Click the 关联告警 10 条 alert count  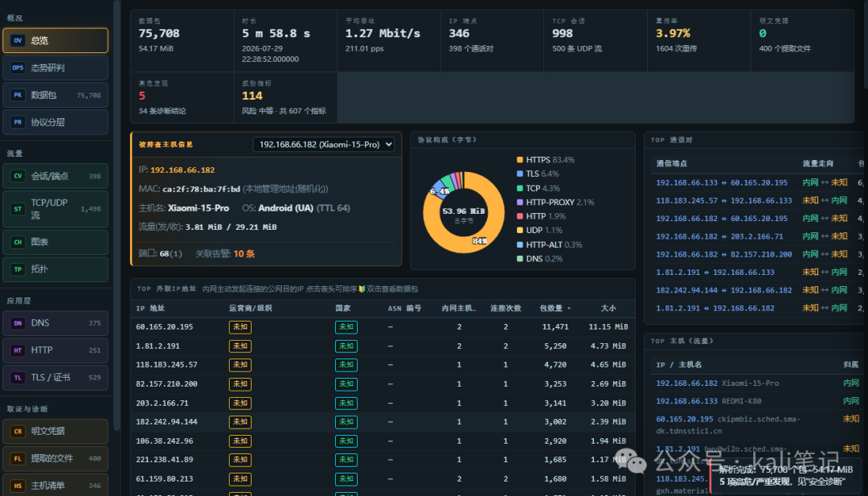pos(225,253)
